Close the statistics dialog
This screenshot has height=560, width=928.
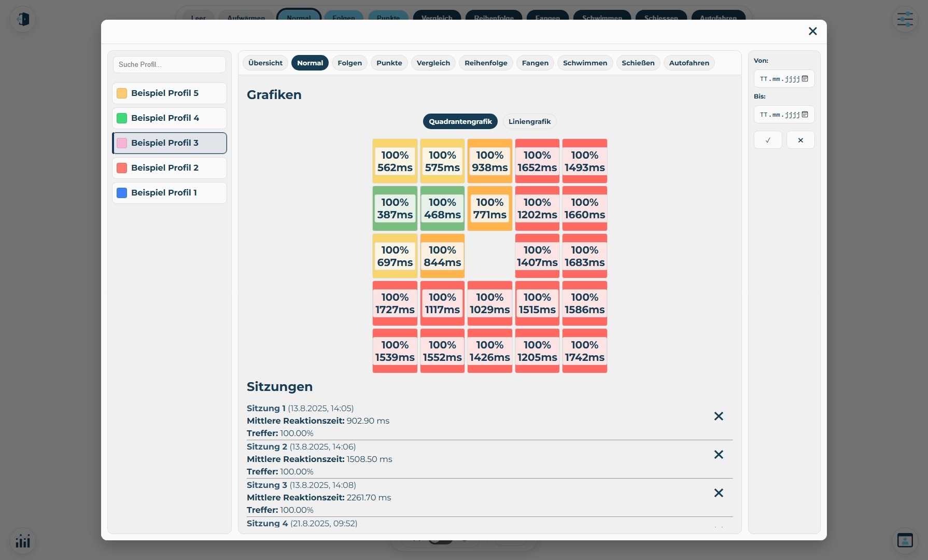[812, 32]
